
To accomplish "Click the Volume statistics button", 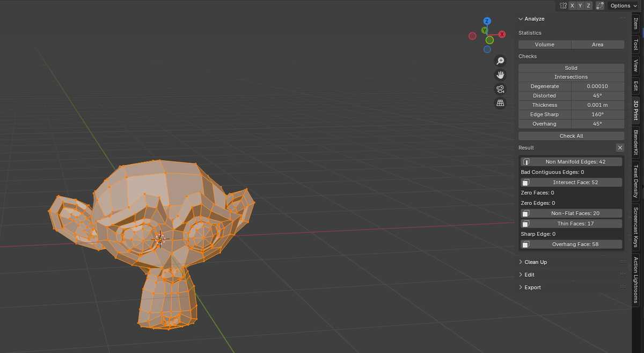I will [x=545, y=45].
